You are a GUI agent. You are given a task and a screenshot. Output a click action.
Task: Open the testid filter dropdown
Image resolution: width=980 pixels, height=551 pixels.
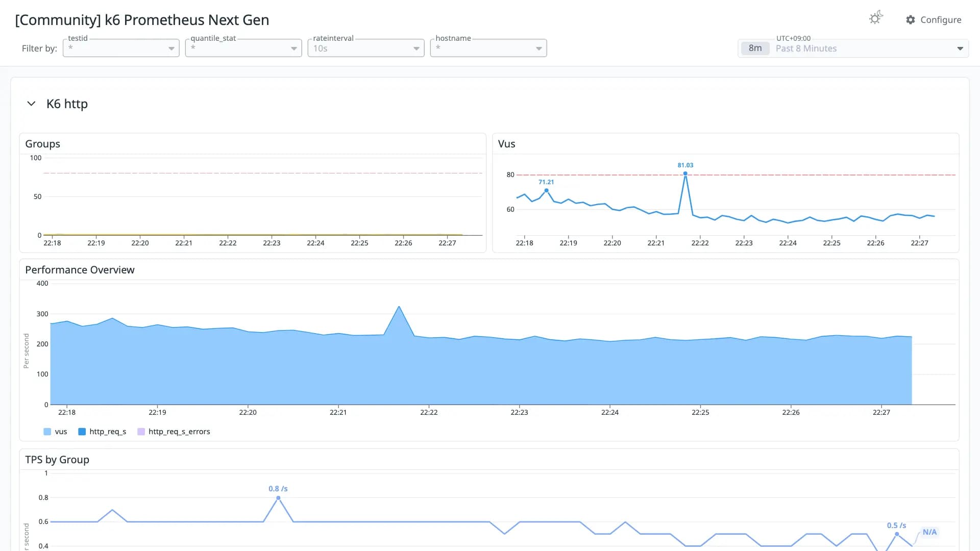[121, 48]
